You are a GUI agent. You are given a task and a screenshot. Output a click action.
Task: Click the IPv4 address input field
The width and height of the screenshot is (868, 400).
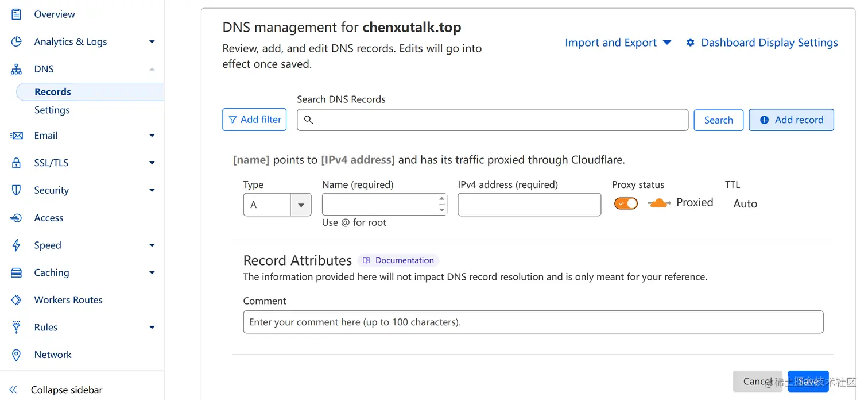529,205
